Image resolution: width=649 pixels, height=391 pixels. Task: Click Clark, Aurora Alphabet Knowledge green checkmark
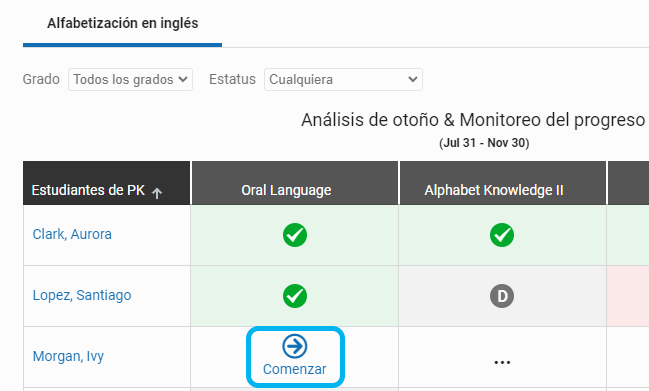click(502, 235)
